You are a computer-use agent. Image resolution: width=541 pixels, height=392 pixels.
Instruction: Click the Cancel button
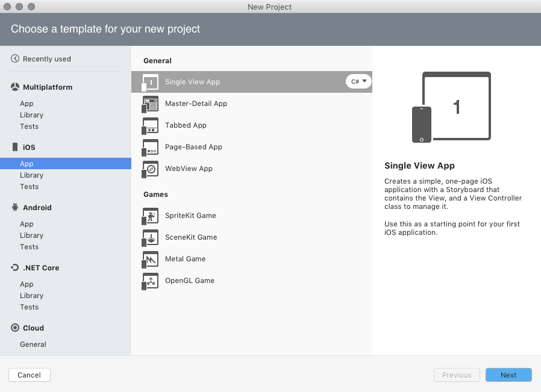click(29, 375)
